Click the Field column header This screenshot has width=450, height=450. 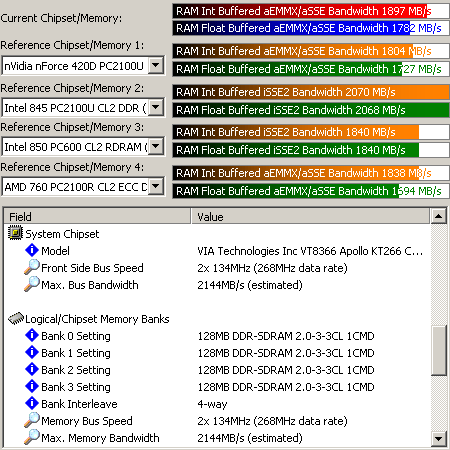click(x=97, y=216)
